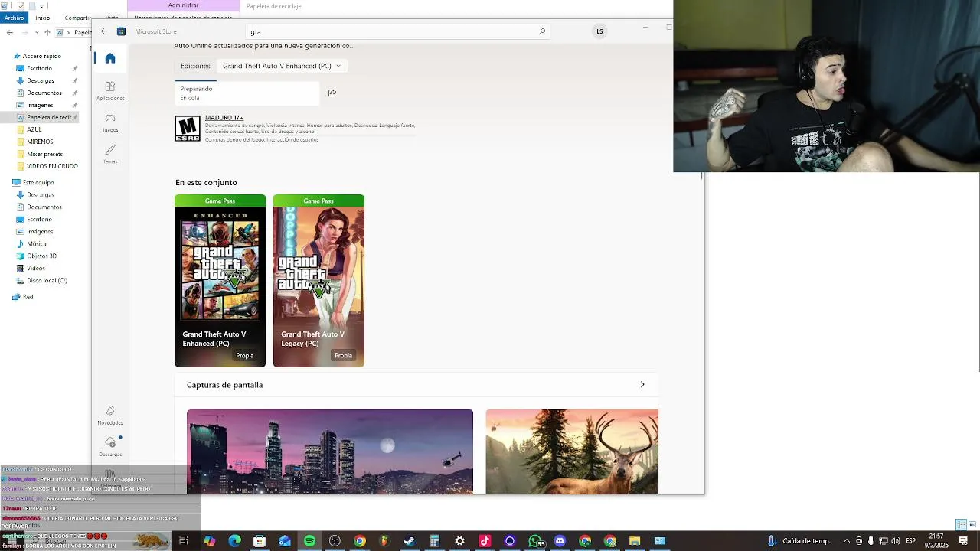Open Descargas in the Store sidebar
The width and height of the screenshot is (980, 551).
[110, 447]
